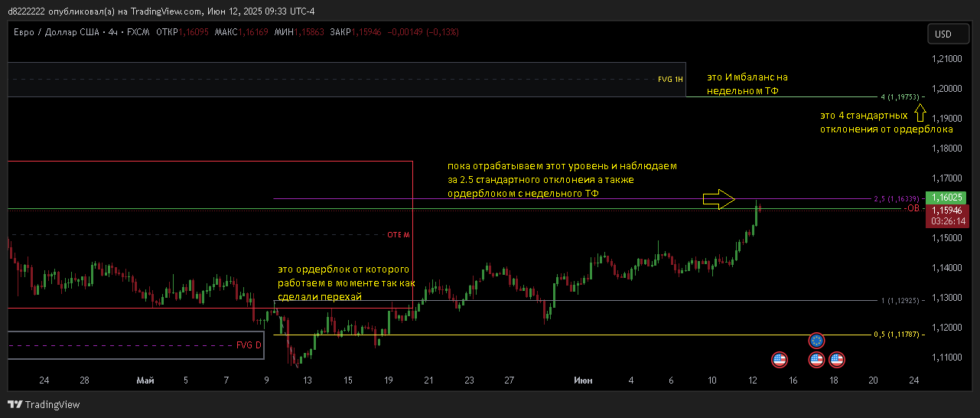Click the green 1,16025 price label
Screen dimensions: 980x418
[x=946, y=198]
